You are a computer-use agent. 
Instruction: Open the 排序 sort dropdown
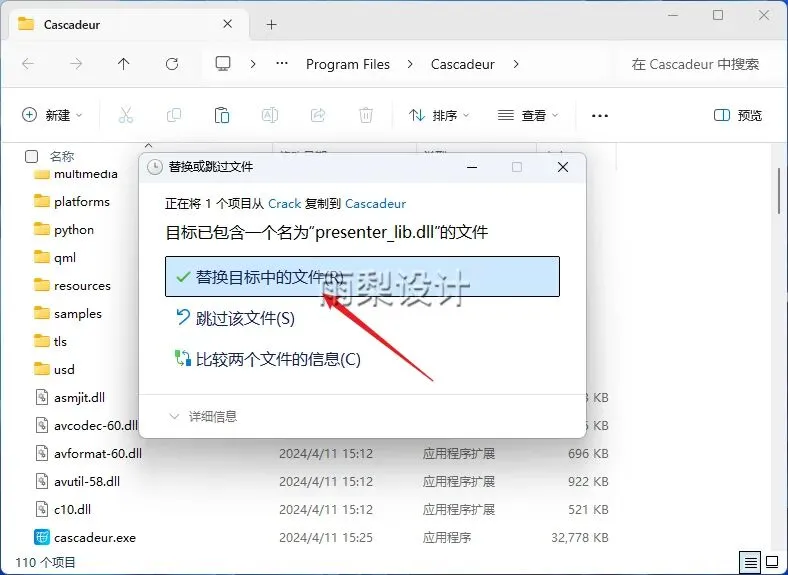(x=439, y=115)
